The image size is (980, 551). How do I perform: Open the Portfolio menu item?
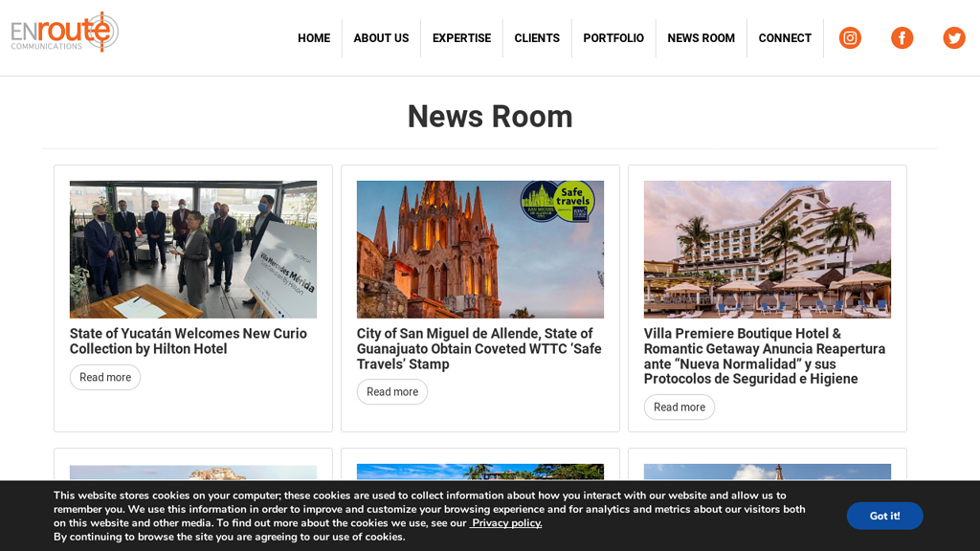pos(613,38)
